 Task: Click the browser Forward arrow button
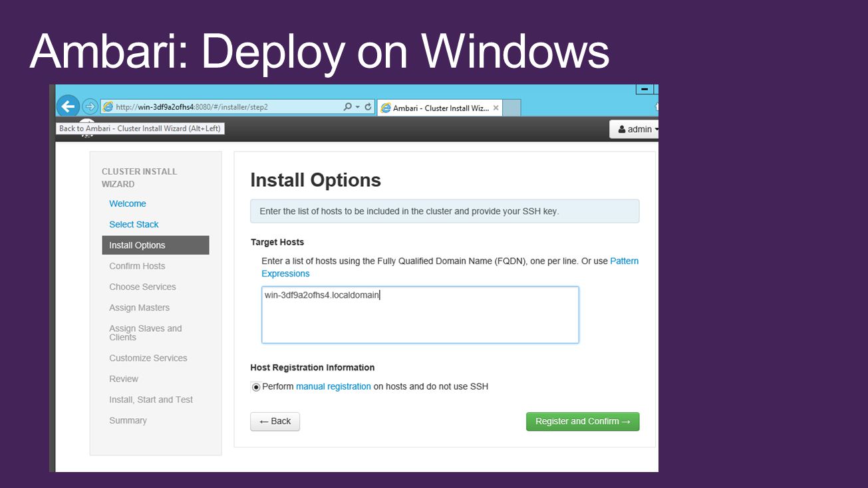(90, 106)
